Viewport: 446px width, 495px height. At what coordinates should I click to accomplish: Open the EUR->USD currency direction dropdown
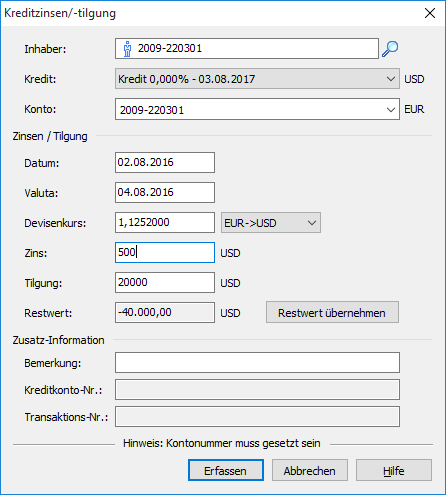(271, 223)
